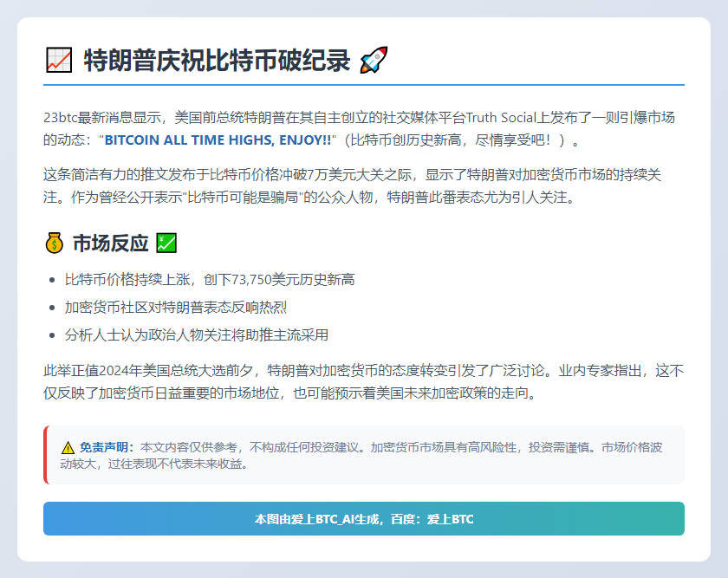The height and width of the screenshot is (578, 728).
Task: Click the paragraph starting with 此举正值2024年
Action: tap(363, 381)
